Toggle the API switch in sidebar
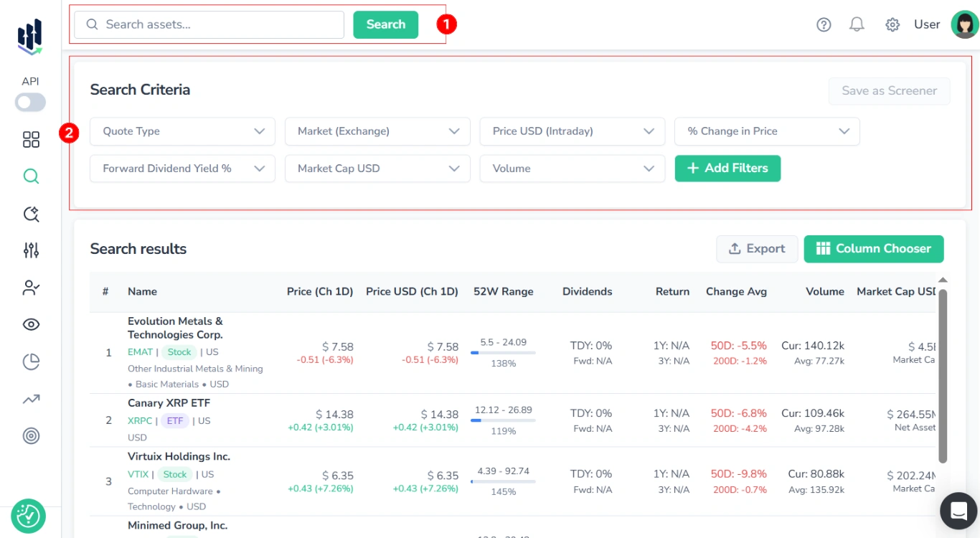Image resolution: width=980 pixels, height=538 pixels. (x=29, y=102)
